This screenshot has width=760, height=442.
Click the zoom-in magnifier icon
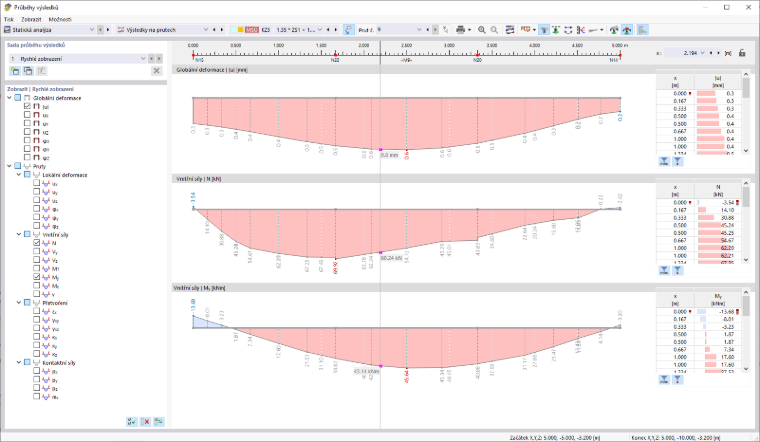click(x=481, y=30)
